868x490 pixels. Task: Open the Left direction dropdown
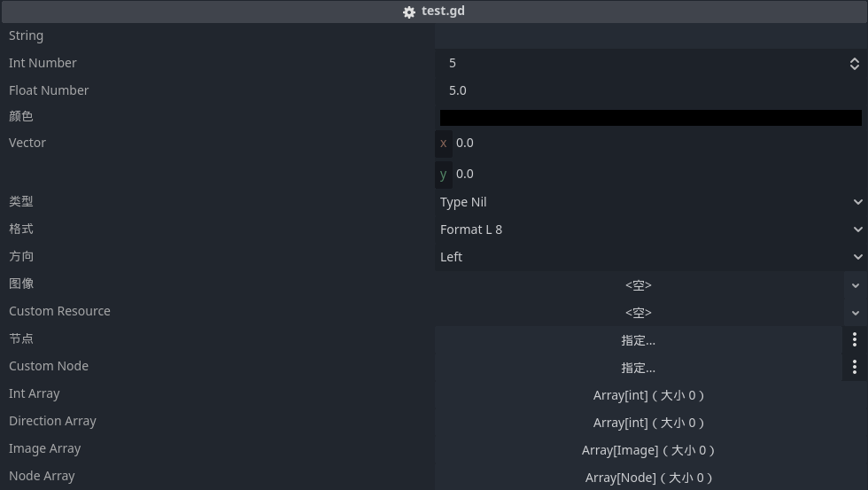pos(650,257)
